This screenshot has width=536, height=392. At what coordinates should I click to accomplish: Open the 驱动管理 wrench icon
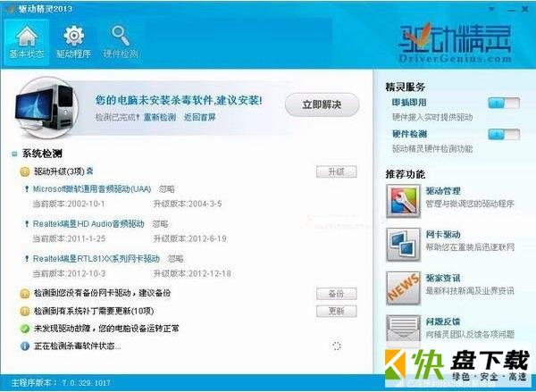tap(403, 201)
